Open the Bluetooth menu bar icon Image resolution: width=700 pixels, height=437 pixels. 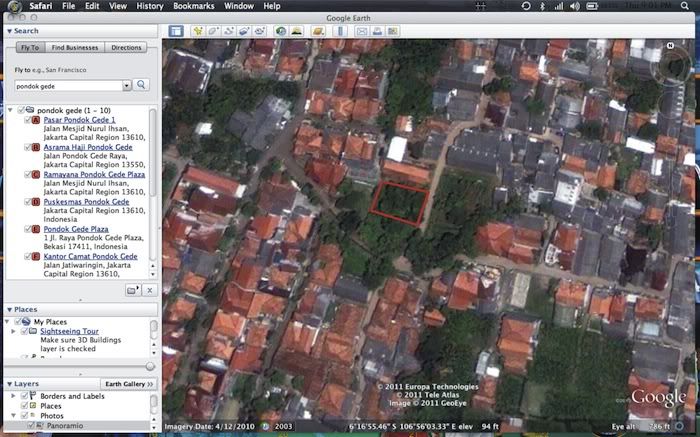(x=542, y=6)
